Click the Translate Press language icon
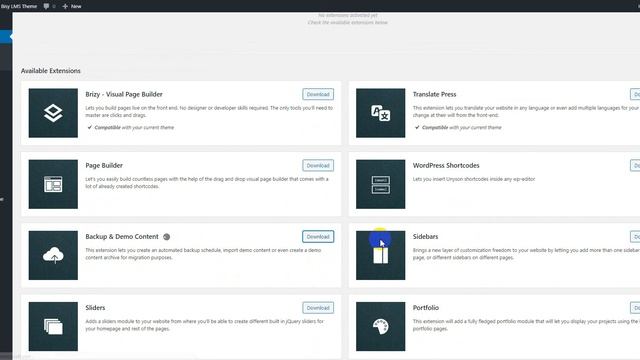Viewport: 640px width, 360px height. (x=380, y=113)
